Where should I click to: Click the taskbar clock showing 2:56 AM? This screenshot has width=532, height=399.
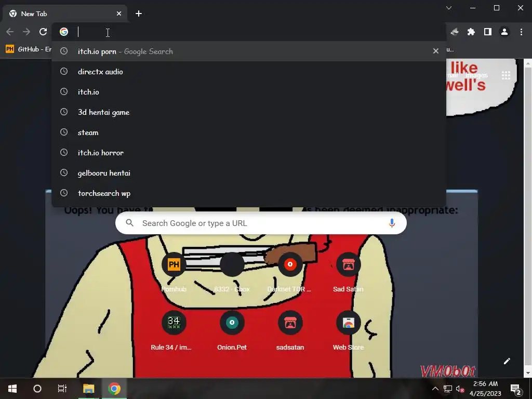pos(485,389)
